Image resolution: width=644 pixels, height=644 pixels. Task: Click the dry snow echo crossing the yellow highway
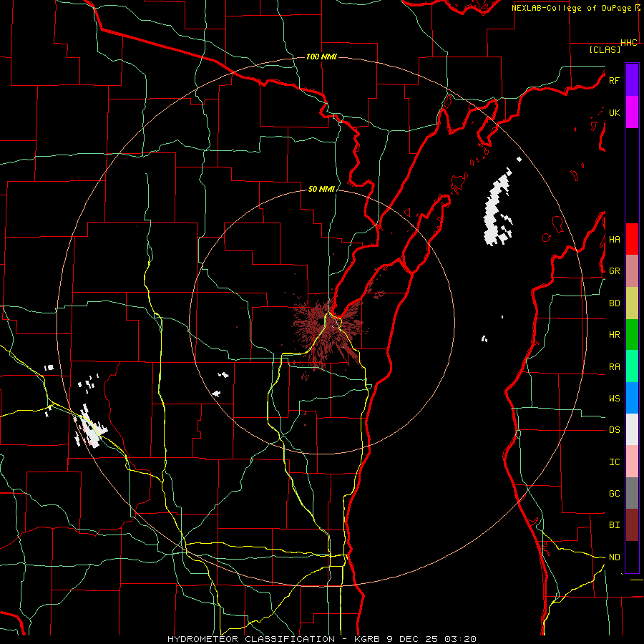tap(90, 428)
